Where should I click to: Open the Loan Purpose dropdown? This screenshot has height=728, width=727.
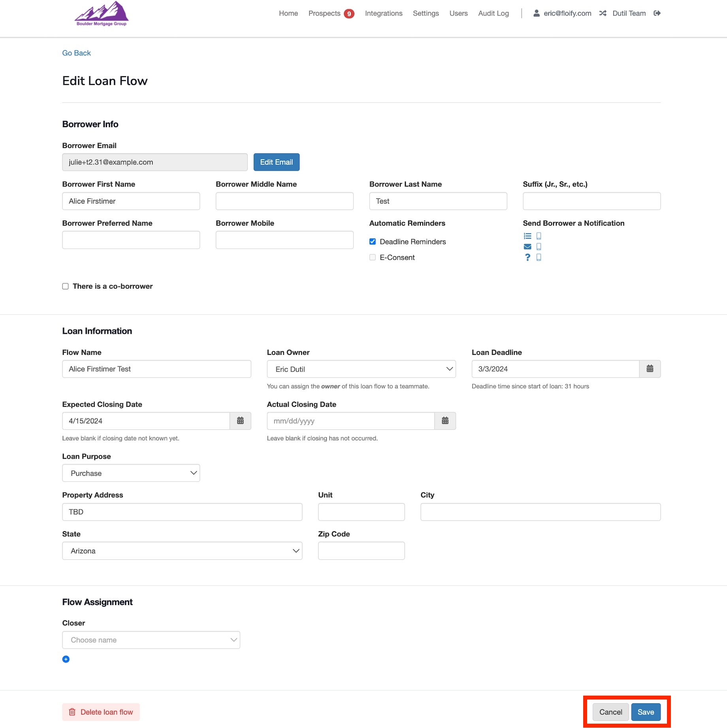coord(131,473)
